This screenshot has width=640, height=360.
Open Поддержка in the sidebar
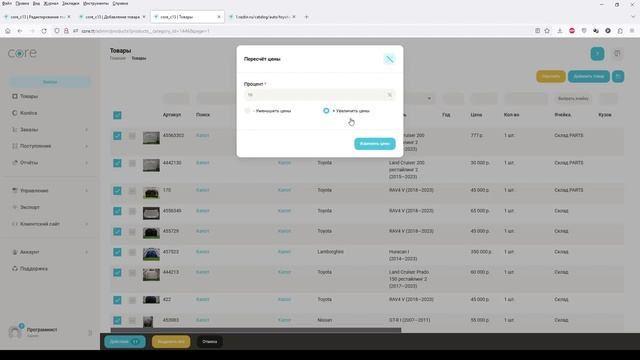coord(34,269)
